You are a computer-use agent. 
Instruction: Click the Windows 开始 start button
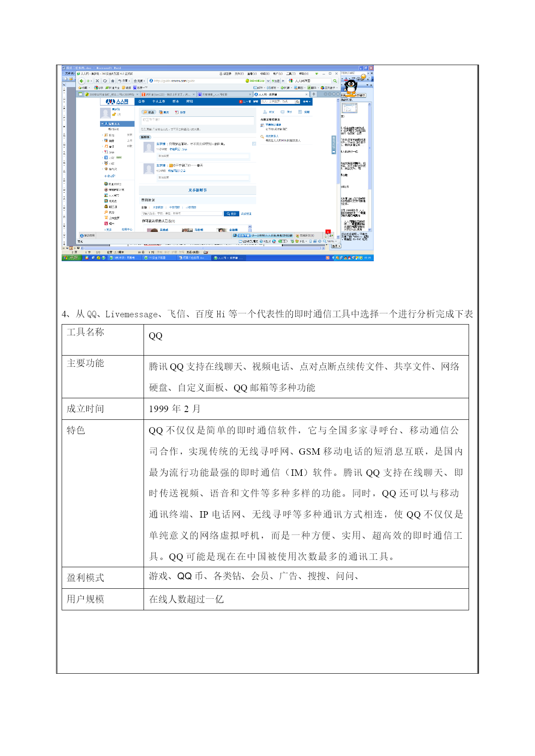71,258
